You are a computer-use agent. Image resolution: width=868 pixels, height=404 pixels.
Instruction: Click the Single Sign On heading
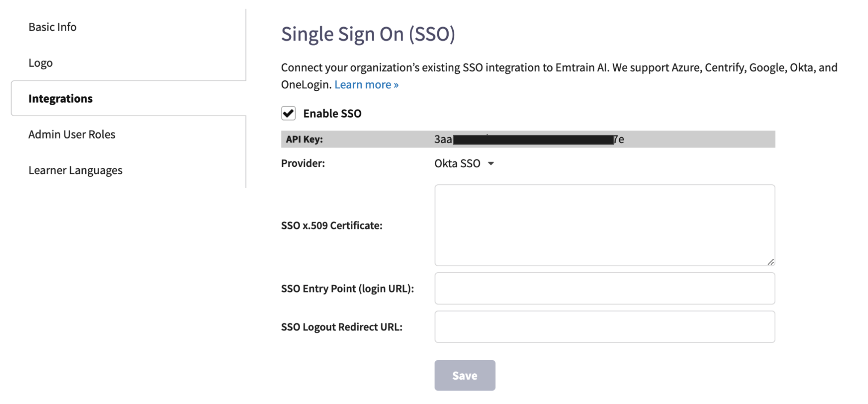click(368, 34)
